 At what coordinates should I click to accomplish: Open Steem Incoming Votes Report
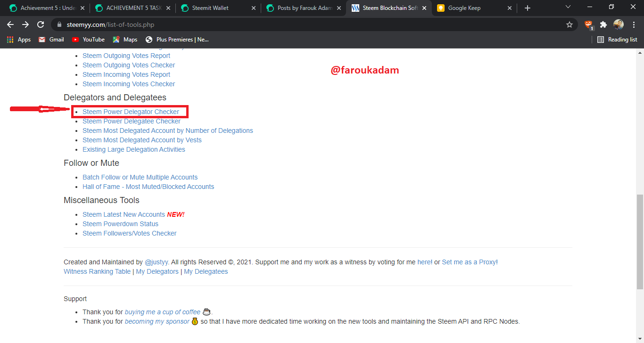pyautogui.click(x=126, y=74)
